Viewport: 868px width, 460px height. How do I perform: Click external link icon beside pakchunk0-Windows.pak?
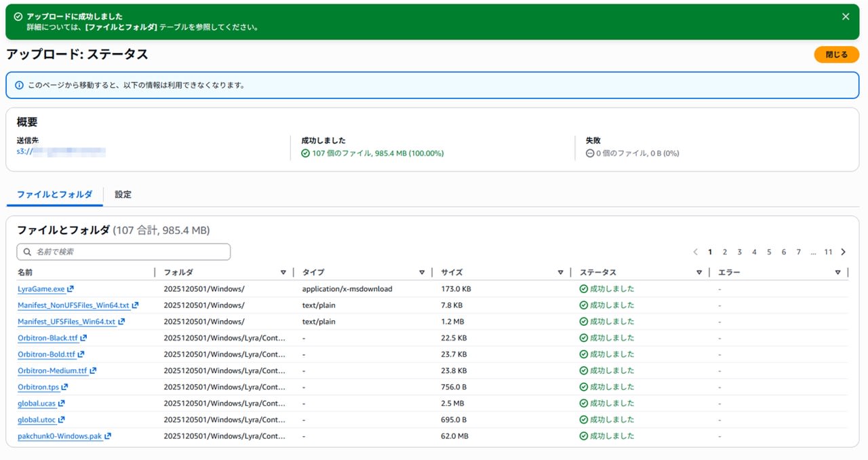[x=108, y=436]
